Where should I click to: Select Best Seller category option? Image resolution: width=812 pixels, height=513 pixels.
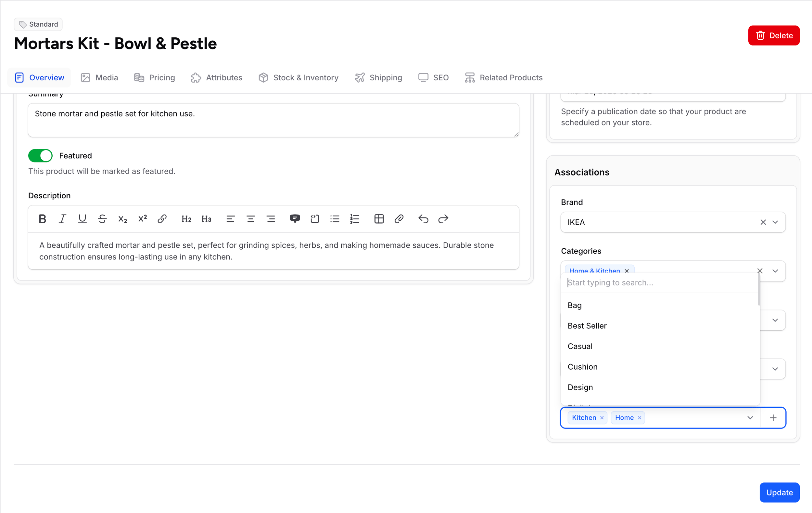660,326
